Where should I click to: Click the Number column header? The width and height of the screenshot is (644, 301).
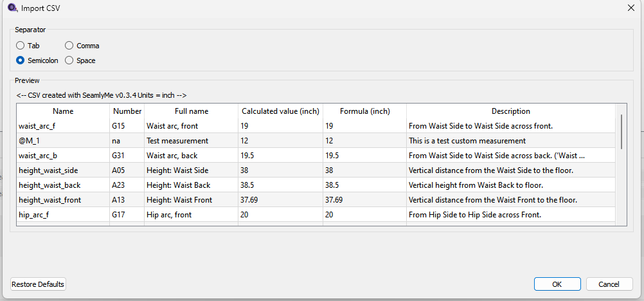(x=127, y=111)
